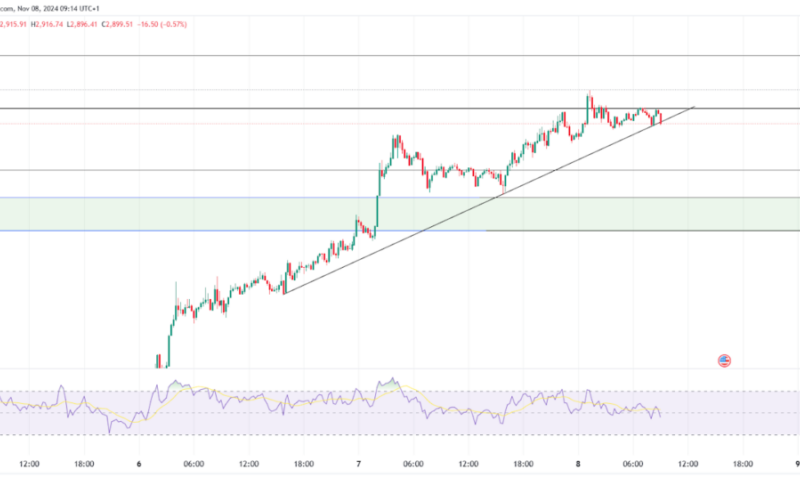Click date label 6 on time axis

pos(139,464)
